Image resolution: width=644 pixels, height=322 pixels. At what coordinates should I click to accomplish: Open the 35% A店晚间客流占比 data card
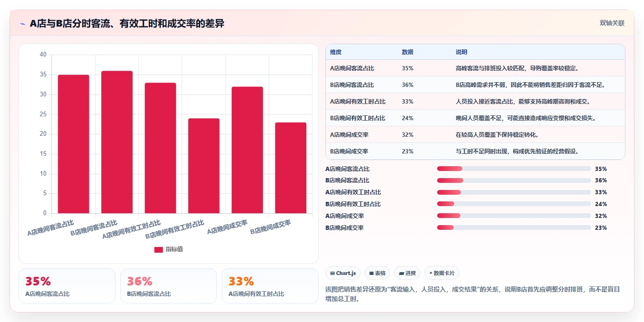(67, 286)
